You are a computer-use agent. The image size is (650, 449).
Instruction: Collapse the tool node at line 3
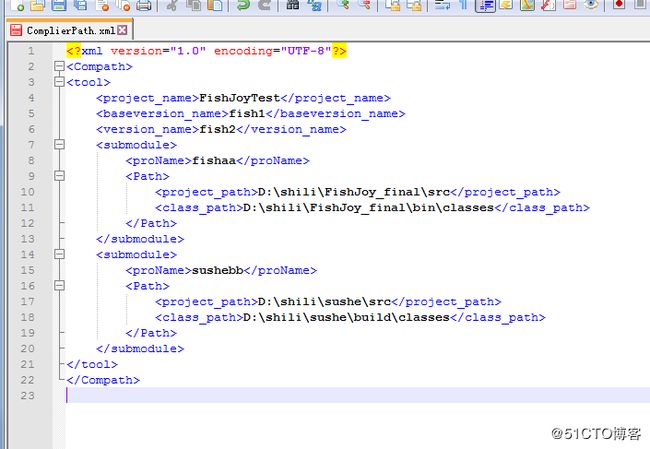tap(59, 82)
